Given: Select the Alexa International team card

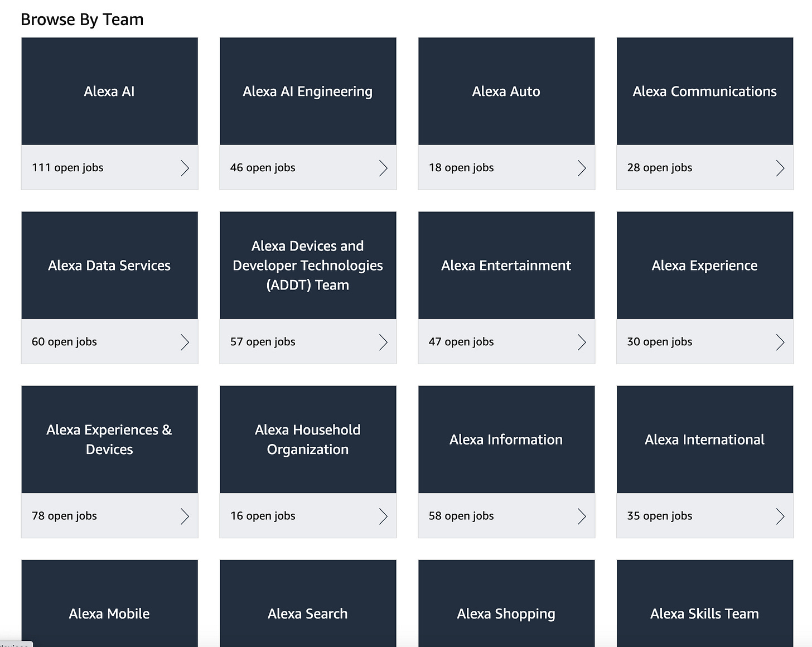Looking at the screenshot, I should coord(705,462).
